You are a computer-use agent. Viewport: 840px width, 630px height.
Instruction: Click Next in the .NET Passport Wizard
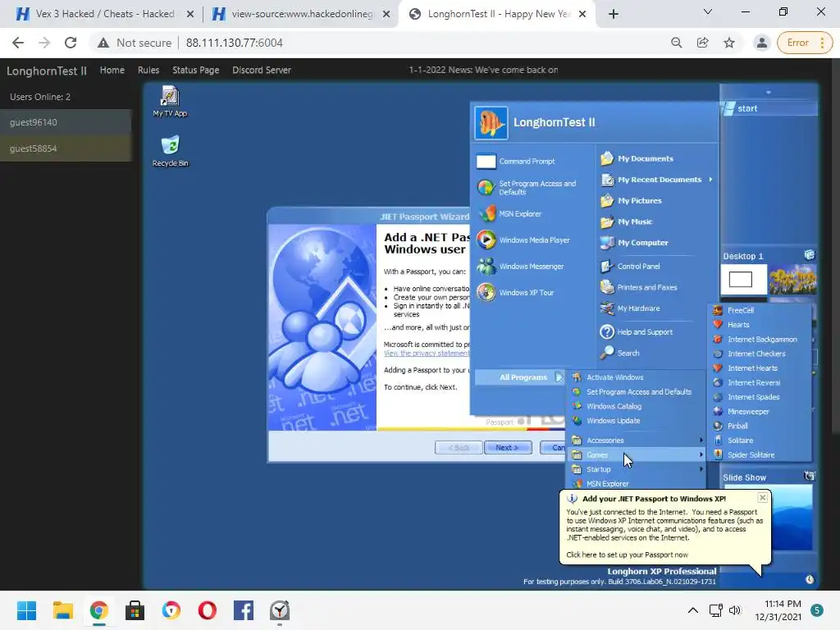[507, 447]
